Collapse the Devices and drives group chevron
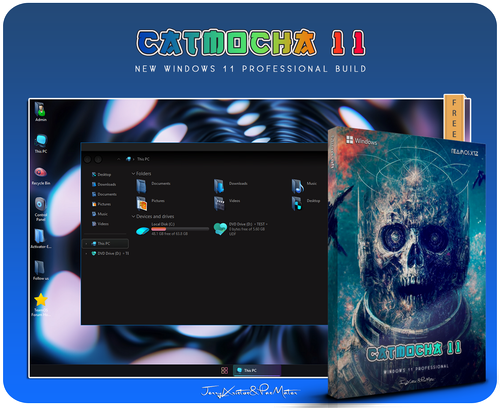The height and width of the screenshot is (408, 500). point(133,216)
